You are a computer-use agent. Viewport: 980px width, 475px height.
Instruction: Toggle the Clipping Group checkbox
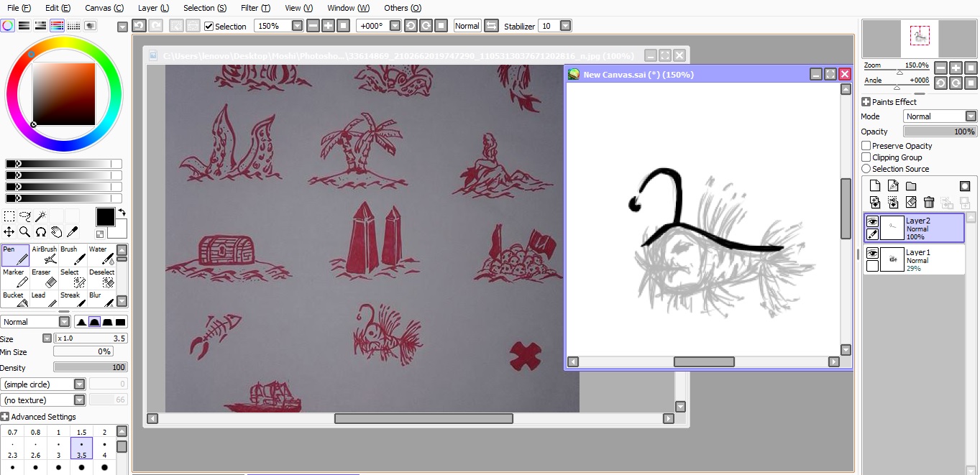point(866,157)
